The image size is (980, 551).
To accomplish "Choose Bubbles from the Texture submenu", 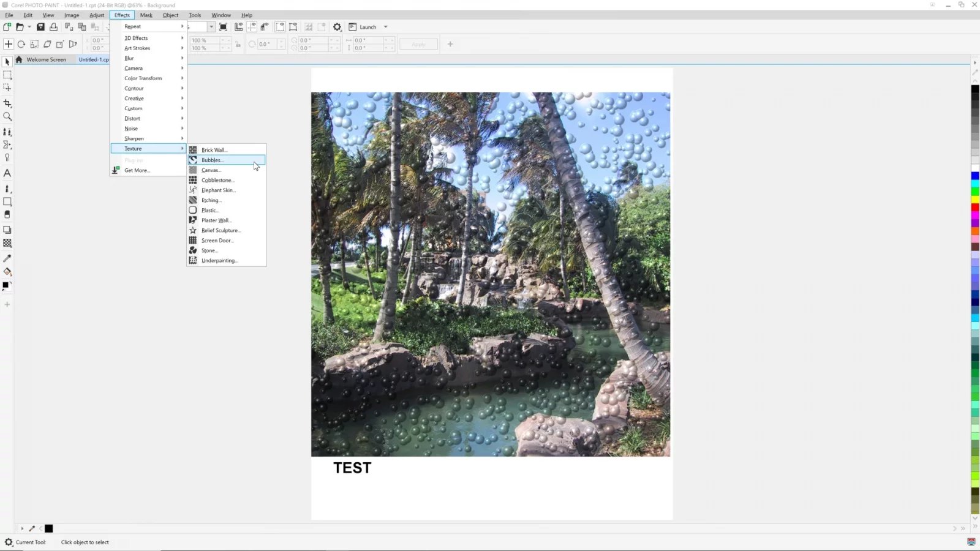I will click(212, 160).
